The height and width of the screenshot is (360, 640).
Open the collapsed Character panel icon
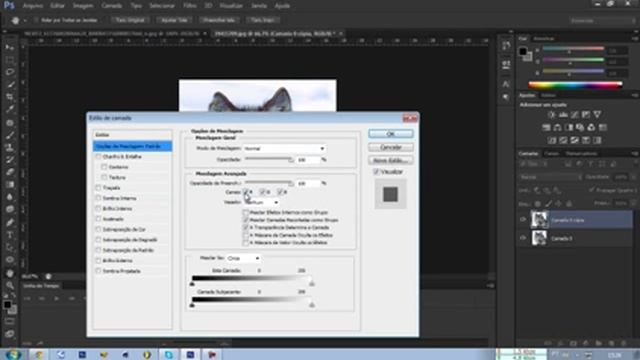click(506, 84)
